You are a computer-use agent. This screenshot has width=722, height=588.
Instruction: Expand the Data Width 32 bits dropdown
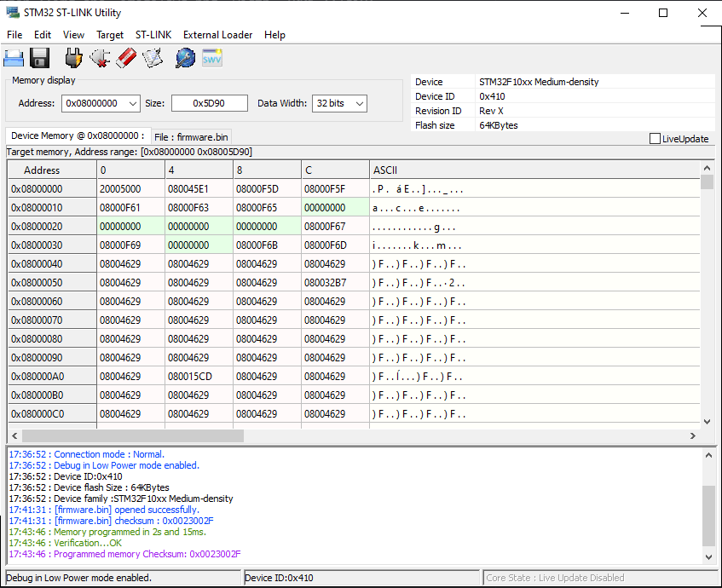[x=360, y=104]
